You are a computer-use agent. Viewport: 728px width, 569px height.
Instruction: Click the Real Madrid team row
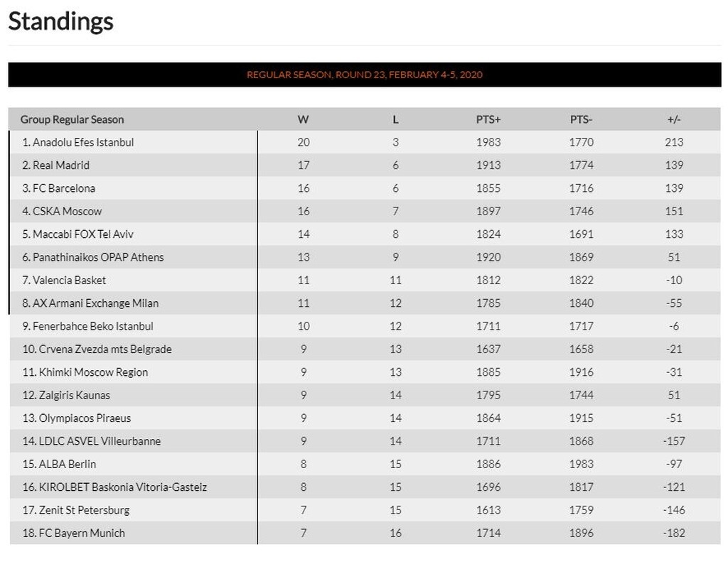(x=61, y=166)
